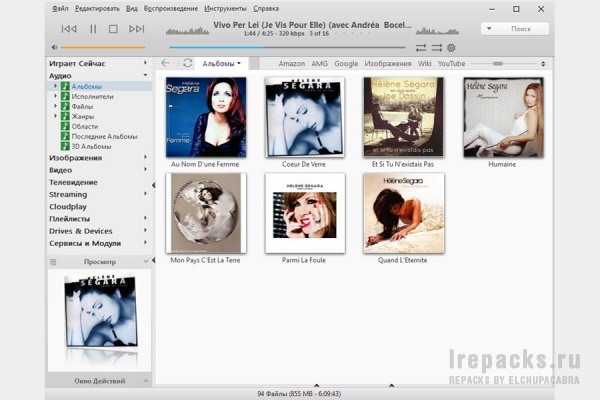Go back with the left arrow
The image size is (600, 400).
[165, 63]
